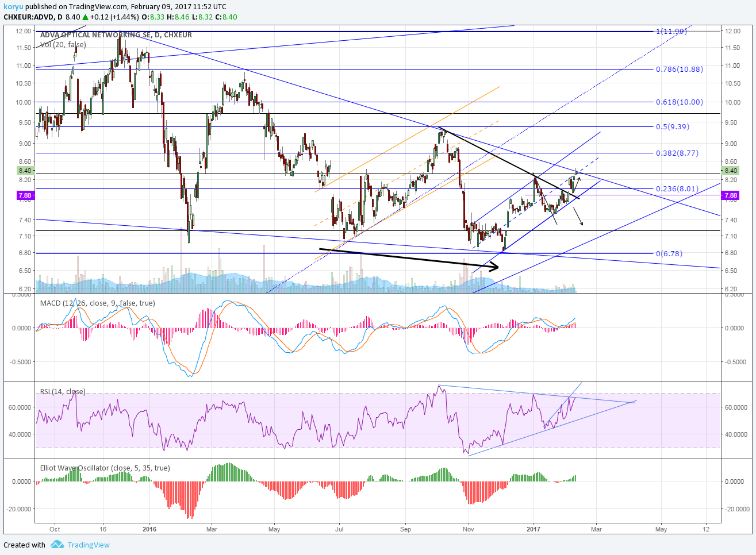The height and width of the screenshot is (555, 756).
Task: Click the MACD (12, 26, close, 9) indicator label
Action: pyautogui.click(x=97, y=303)
